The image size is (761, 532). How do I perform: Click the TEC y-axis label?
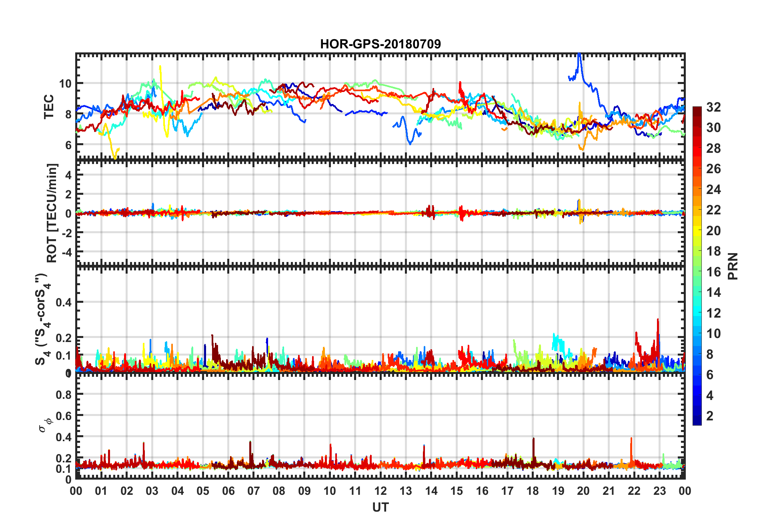click(49, 107)
